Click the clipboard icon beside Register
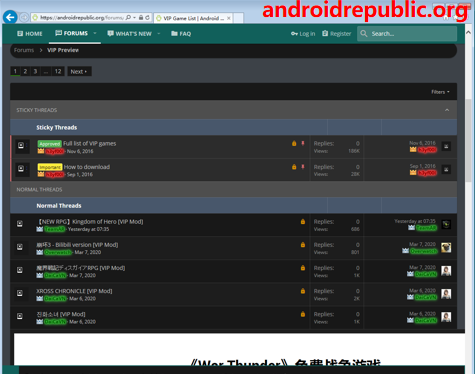This screenshot has width=476, height=374. click(325, 33)
